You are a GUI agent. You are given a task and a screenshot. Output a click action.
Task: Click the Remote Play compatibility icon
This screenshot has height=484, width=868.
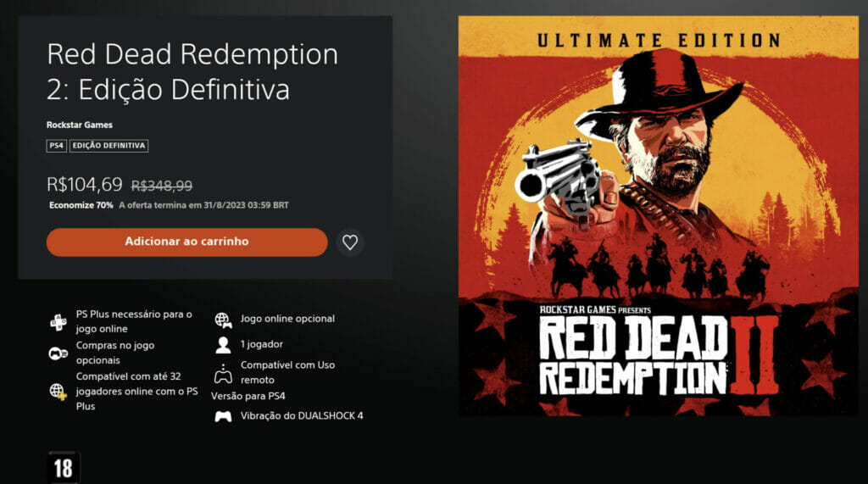(x=223, y=373)
